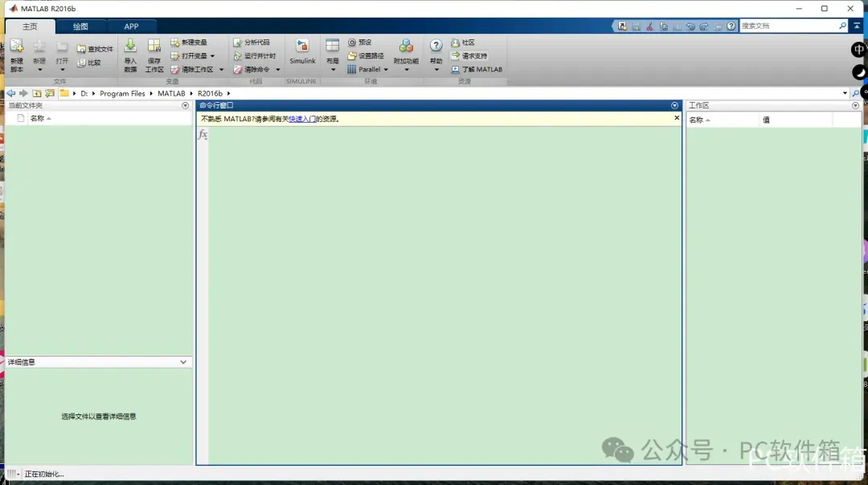Switch to the 绘图 Plots tab
This screenshot has height=485, width=868.
coord(80,26)
